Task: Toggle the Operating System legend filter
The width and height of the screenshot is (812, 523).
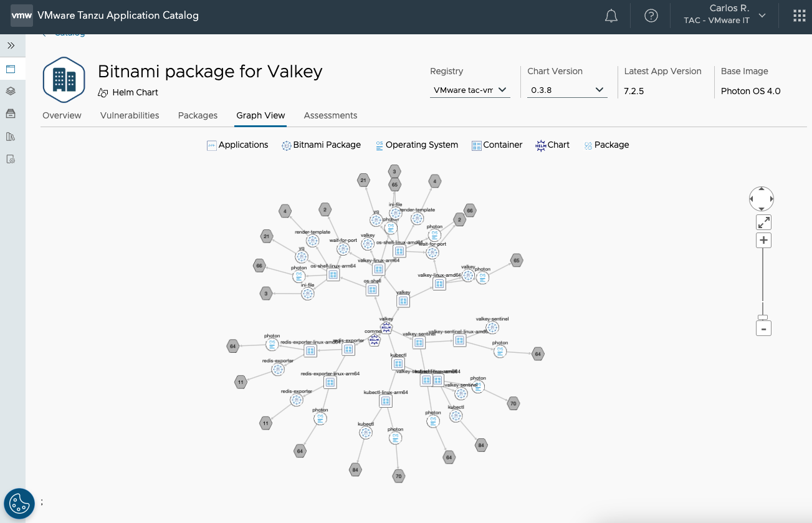Action: [x=416, y=145]
